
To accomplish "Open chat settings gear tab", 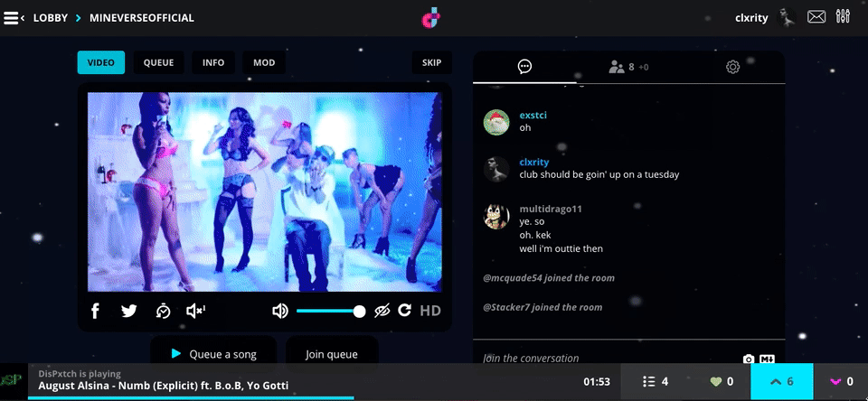I will tap(733, 67).
